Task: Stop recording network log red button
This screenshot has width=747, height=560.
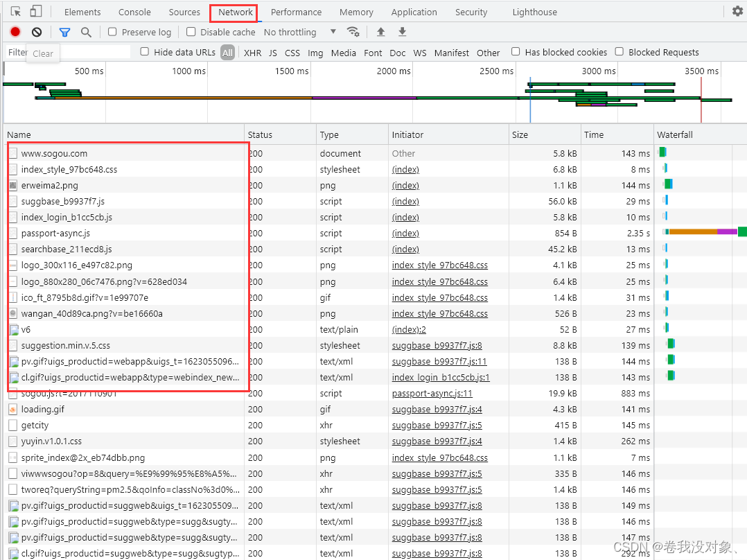Action: point(15,32)
